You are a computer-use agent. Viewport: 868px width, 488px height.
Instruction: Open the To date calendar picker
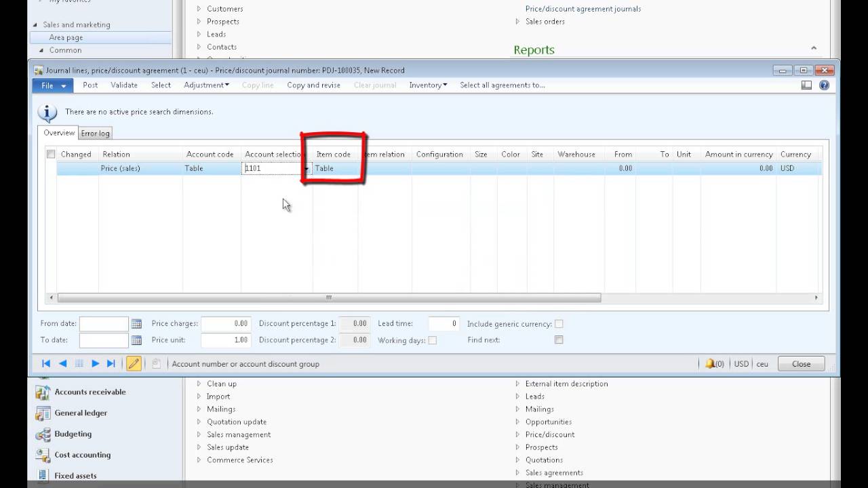(x=136, y=340)
